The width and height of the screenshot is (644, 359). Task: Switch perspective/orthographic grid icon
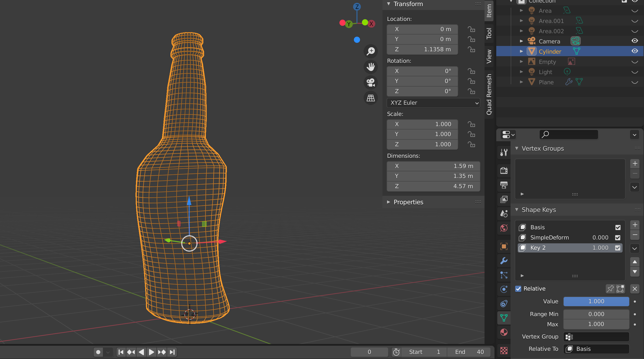point(371,98)
